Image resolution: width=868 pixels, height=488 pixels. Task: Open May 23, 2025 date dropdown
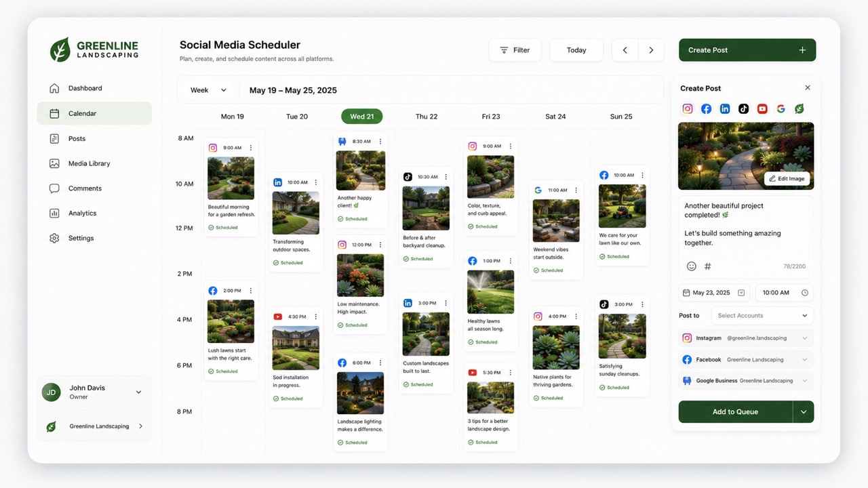[x=741, y=293]
